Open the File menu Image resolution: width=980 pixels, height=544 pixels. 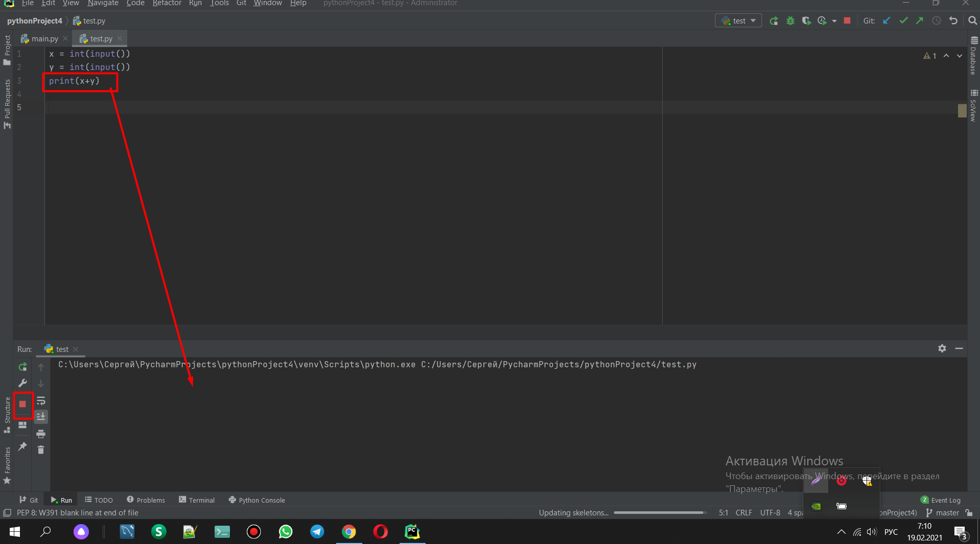(x=28, y=3)
